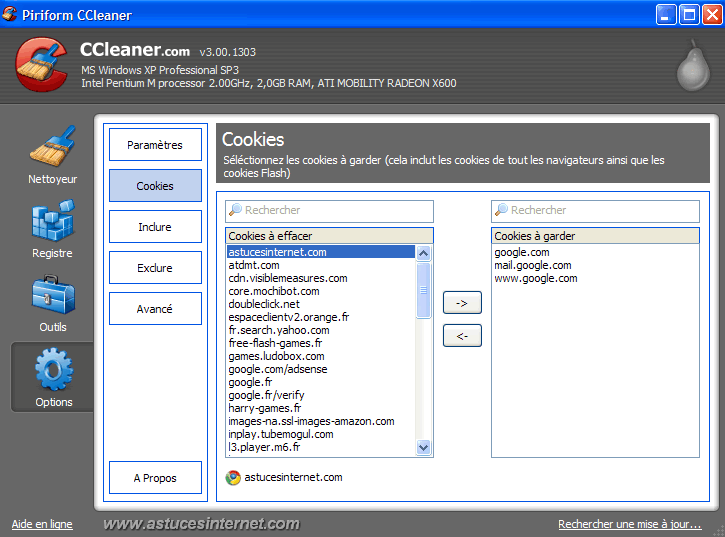Select google.fr/verify cookie
Screen dimensions: 725x537
321,395
